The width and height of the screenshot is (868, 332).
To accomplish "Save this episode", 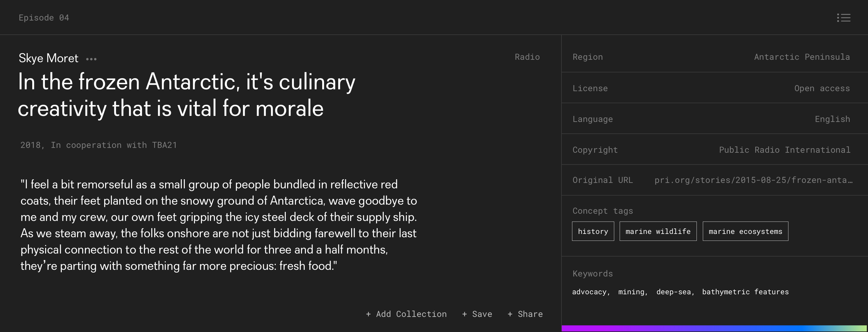I will pyautogui.click(x=477, y=314).
